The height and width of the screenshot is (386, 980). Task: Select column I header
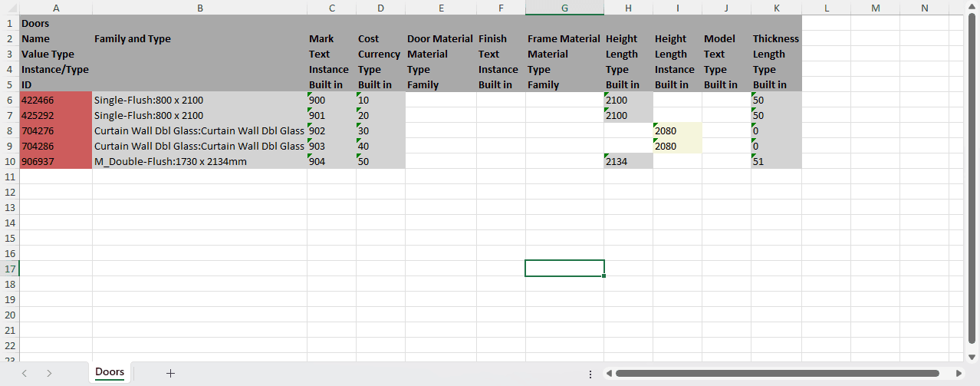(677, 8)
